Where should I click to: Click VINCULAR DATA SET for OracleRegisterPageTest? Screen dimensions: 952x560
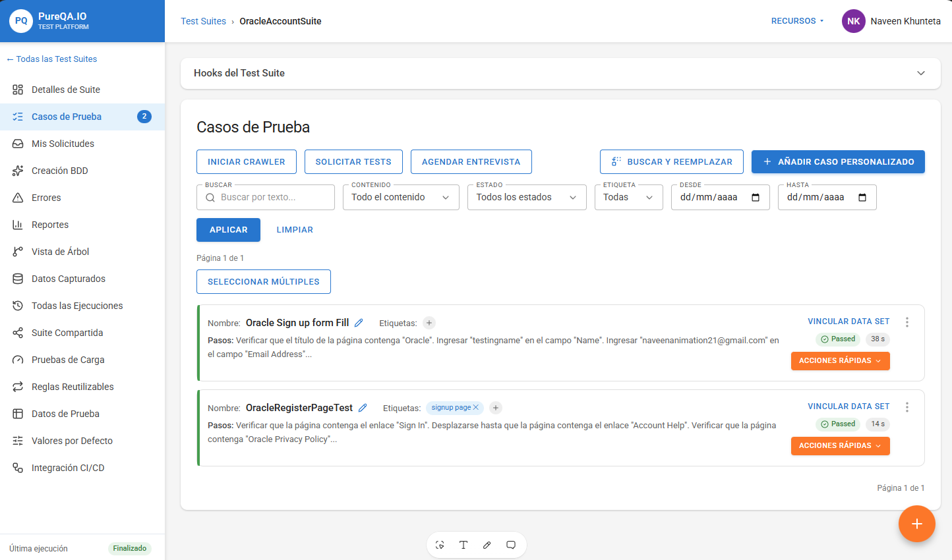[x=848, y=406]
